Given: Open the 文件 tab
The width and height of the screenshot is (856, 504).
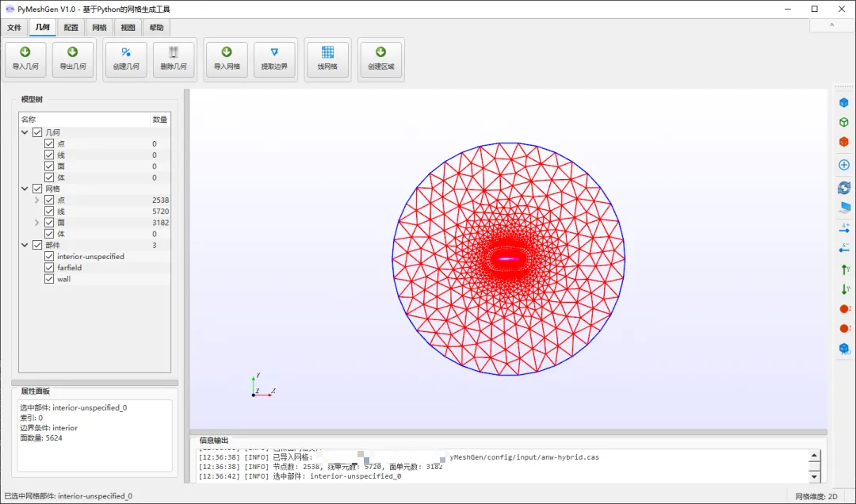Looking at the screenshot, I should [x=14, y=27].
